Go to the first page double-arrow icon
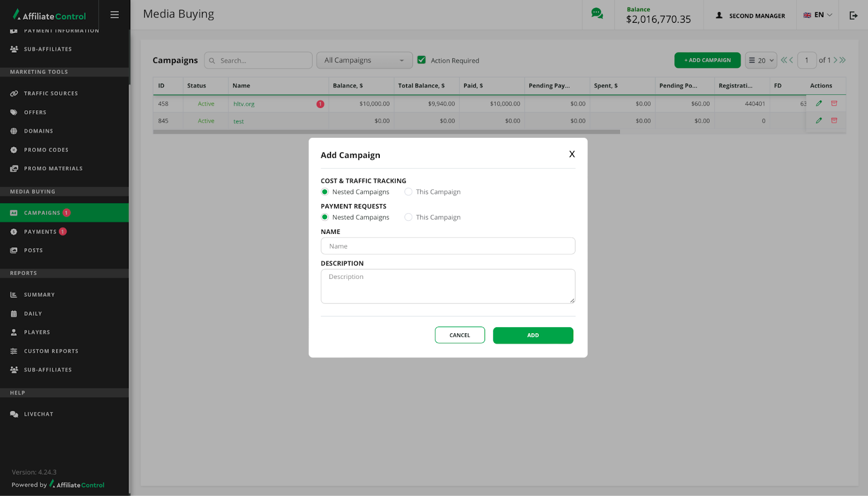The width and height of the screenshot is (868, 496). tap(783, 60)
